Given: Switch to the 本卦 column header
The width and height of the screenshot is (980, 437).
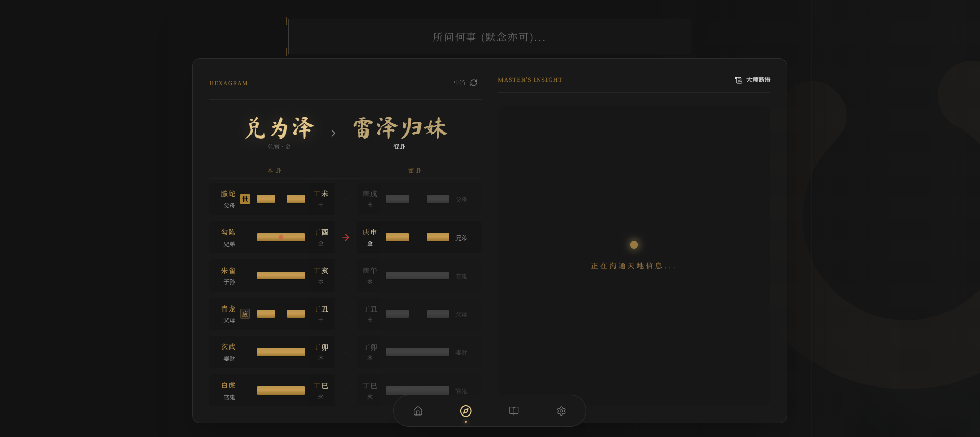Looking at the screenshot, I should [x=275, y=171].
